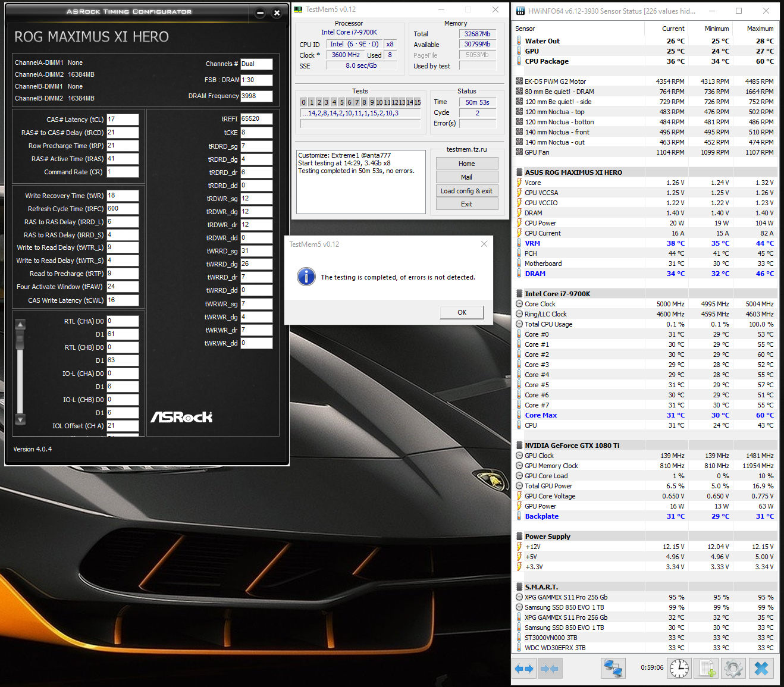
Task: Select the 140 mm Noctua - front row
Action: [645, 132]
